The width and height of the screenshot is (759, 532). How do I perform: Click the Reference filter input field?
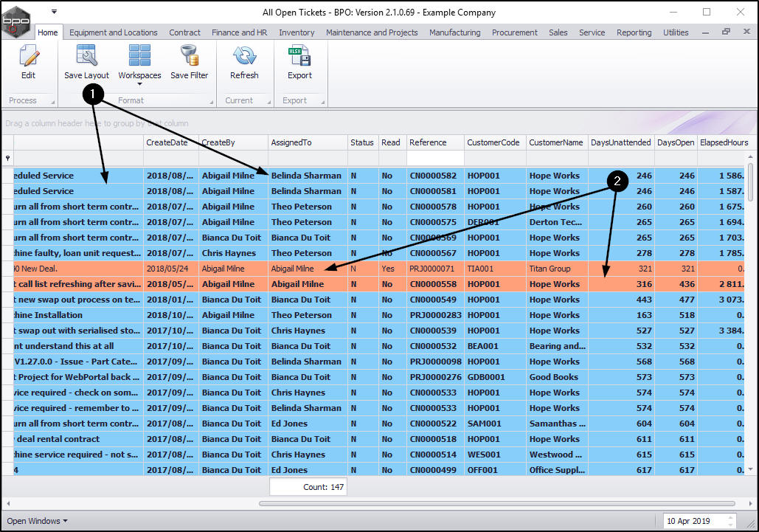point(436,159)
